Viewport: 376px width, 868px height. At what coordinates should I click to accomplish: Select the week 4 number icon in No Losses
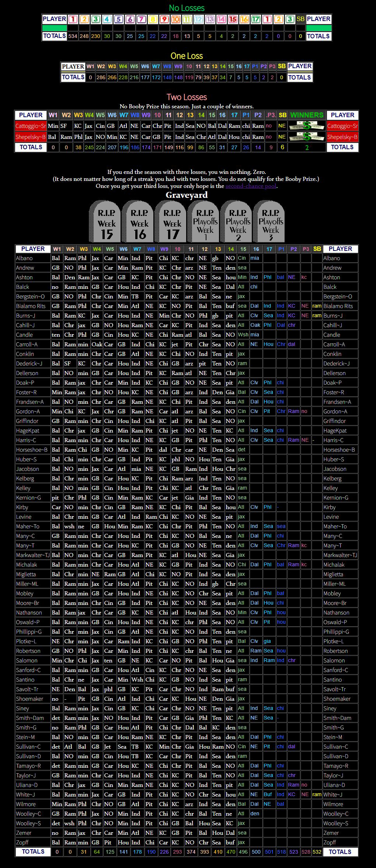pos(107,19)
